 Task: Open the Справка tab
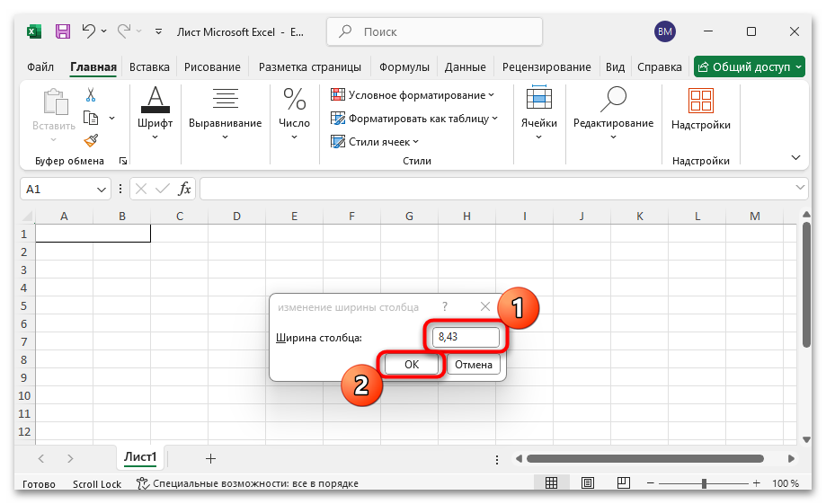(x=660, y=66)
